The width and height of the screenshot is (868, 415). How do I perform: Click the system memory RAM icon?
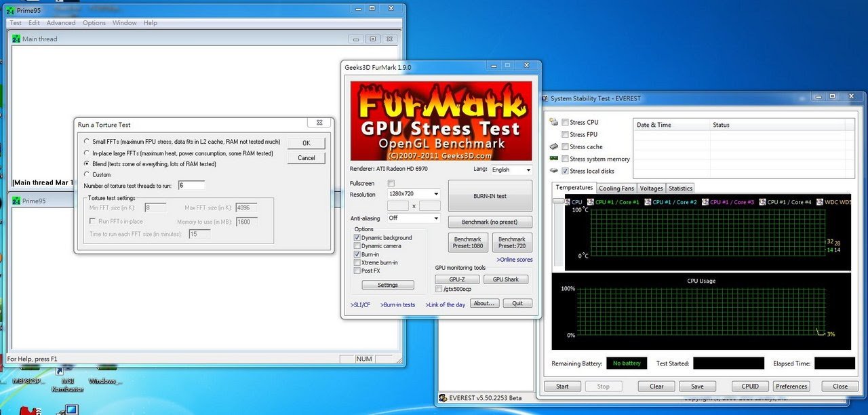coord(554,159)
